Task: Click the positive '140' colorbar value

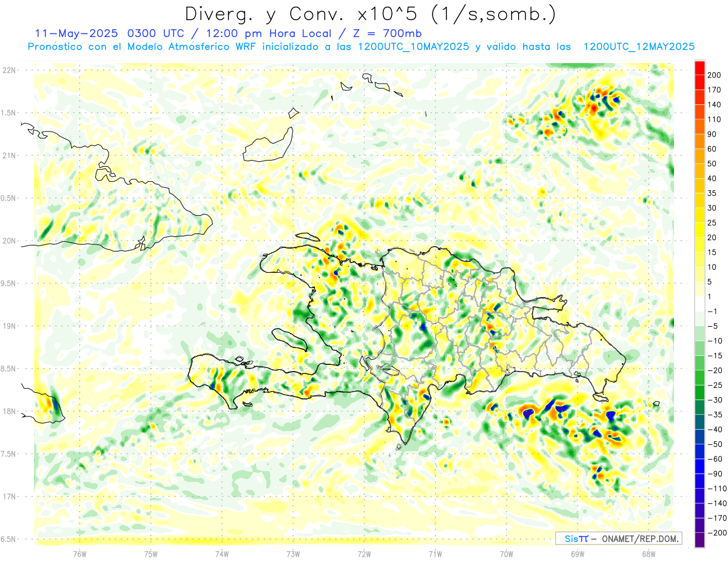Action: (x=715, y=105)
